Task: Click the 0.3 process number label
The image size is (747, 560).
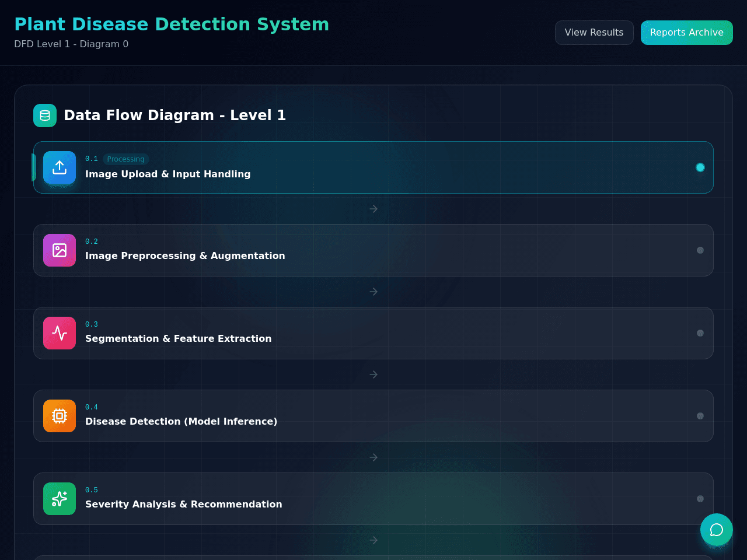Action: [92, 324]
